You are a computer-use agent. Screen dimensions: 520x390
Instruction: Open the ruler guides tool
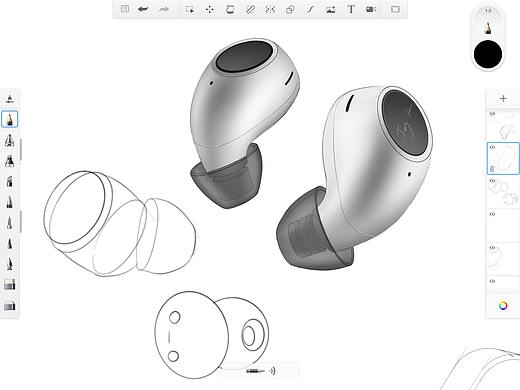point(250,9)
